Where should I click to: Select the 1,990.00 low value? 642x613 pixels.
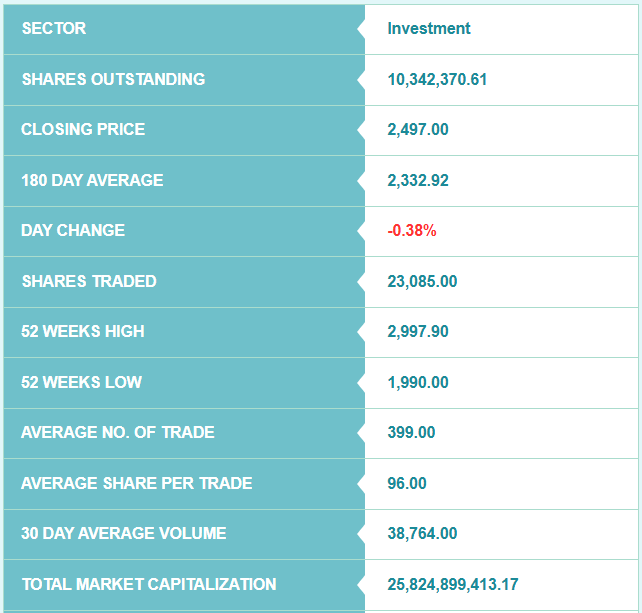tap(418, 382)
